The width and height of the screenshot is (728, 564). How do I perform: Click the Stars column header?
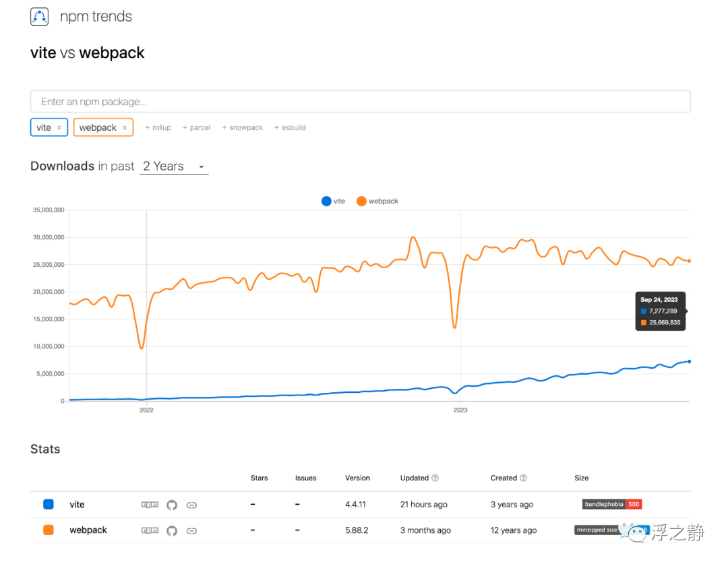coord(259,478)
